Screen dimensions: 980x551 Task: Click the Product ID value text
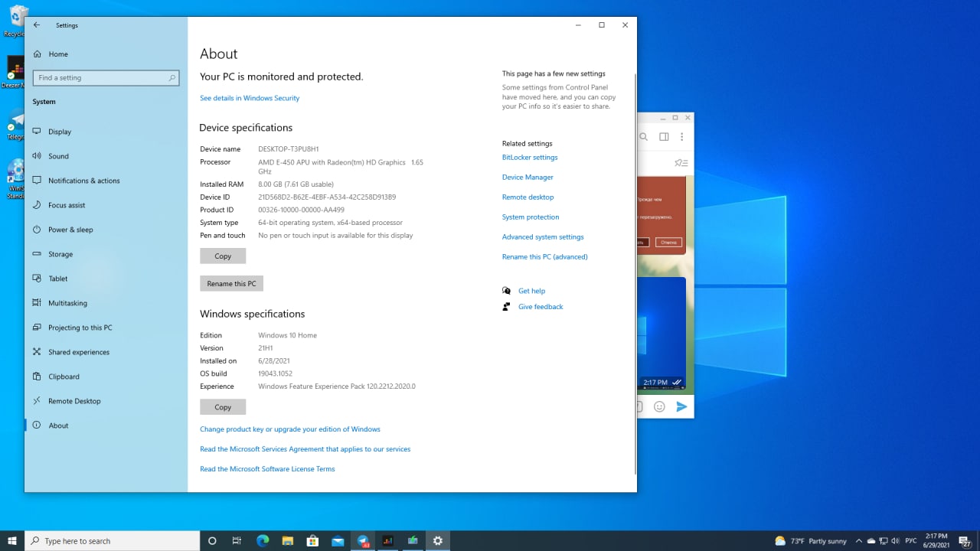pos(301,210)
